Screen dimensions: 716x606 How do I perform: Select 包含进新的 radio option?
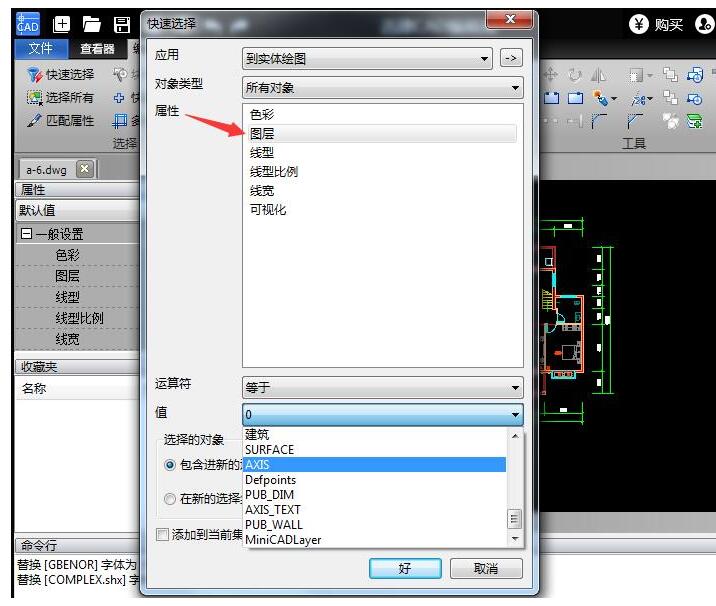pyautogui.click(x=169, y=465)
